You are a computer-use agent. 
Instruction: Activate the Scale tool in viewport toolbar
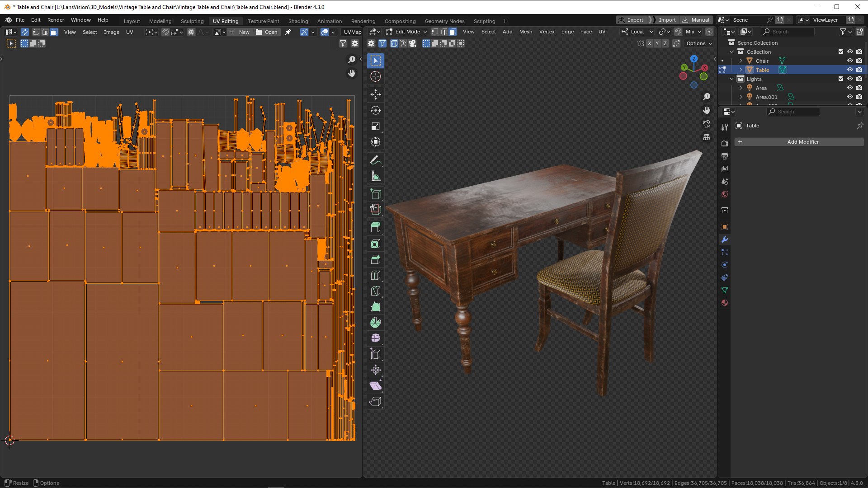tap(375, 126)
